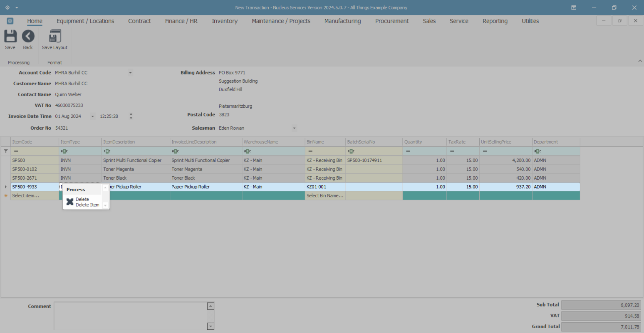Open the quick access dropdown arrow in title bar
The image size is (644, 333).
pos(17,7)
